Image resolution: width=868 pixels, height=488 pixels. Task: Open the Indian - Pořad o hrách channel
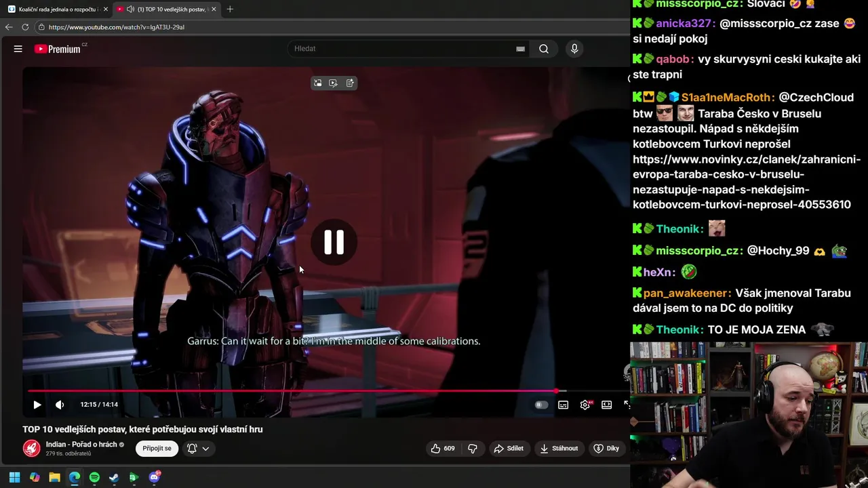coord(81,445)
